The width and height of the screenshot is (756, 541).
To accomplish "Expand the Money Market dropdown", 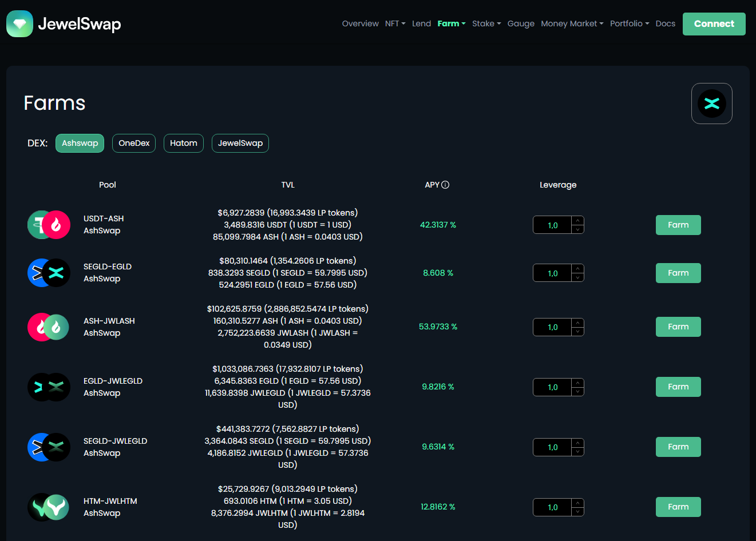I will pyautogui.click(x=572, y=23).
